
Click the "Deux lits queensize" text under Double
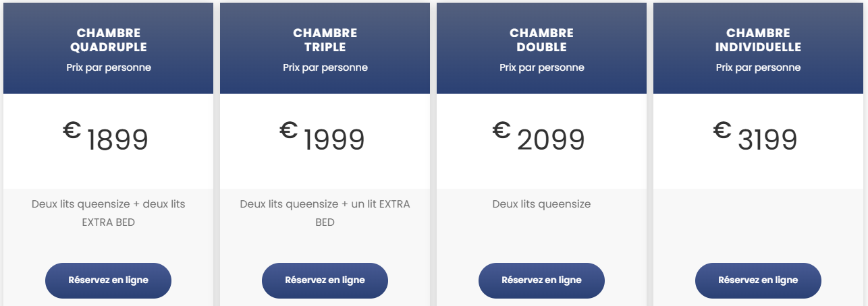point(541,204)
